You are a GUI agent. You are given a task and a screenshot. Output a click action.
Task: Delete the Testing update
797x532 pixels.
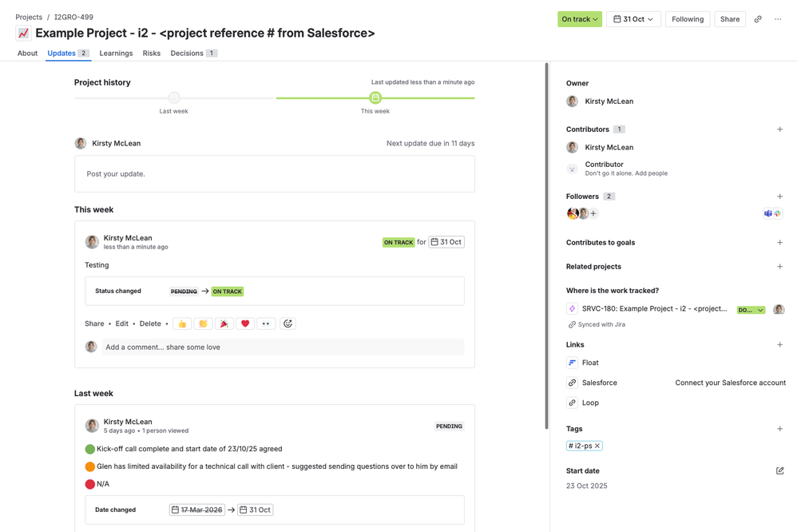(150, 324)
